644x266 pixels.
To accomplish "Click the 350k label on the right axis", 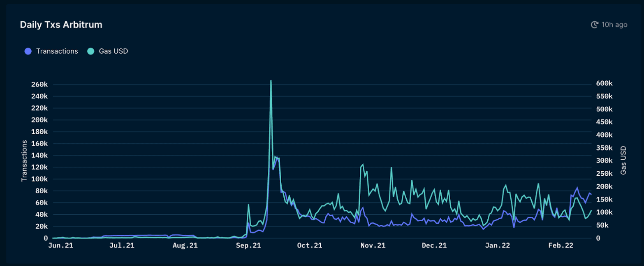I will pyautogui.click(x=605, y=148).
